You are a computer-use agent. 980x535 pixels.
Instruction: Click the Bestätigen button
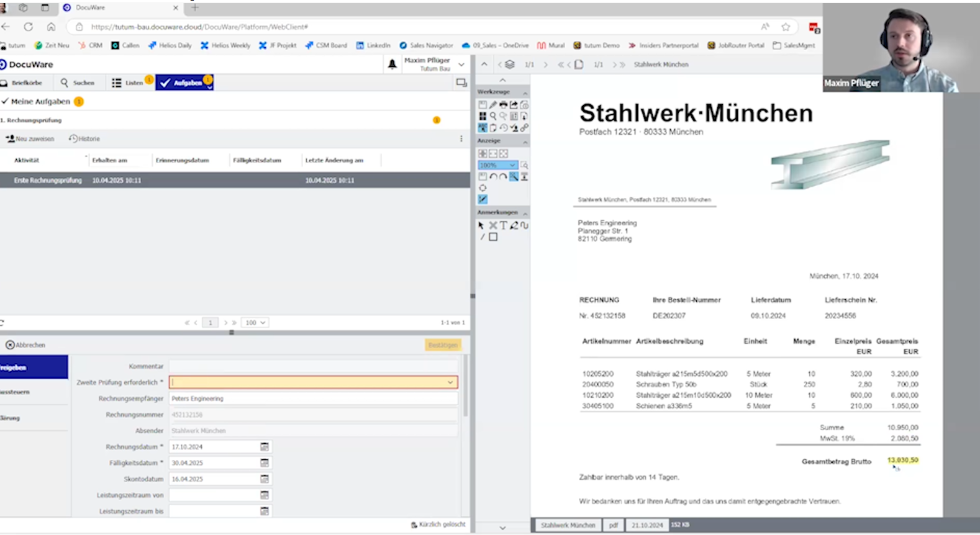pyautogui.click(x=443, y=345)
